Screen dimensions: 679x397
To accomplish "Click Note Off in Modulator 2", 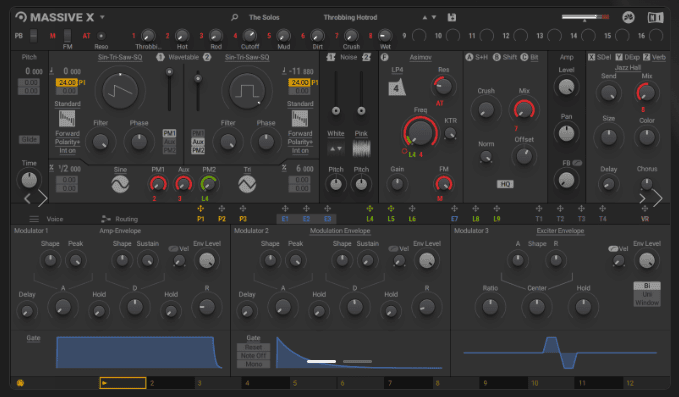I will (x=253, y=355).
